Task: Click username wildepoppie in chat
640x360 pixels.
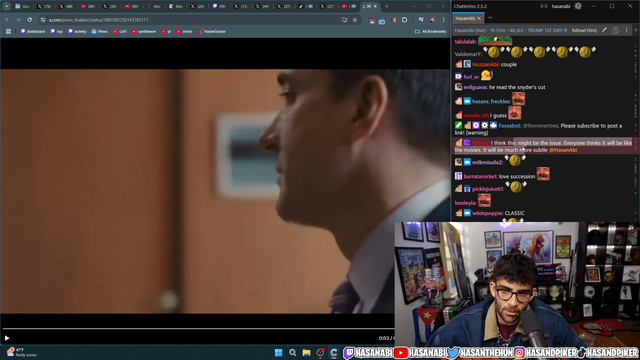Action: click(x=487, y=213)
